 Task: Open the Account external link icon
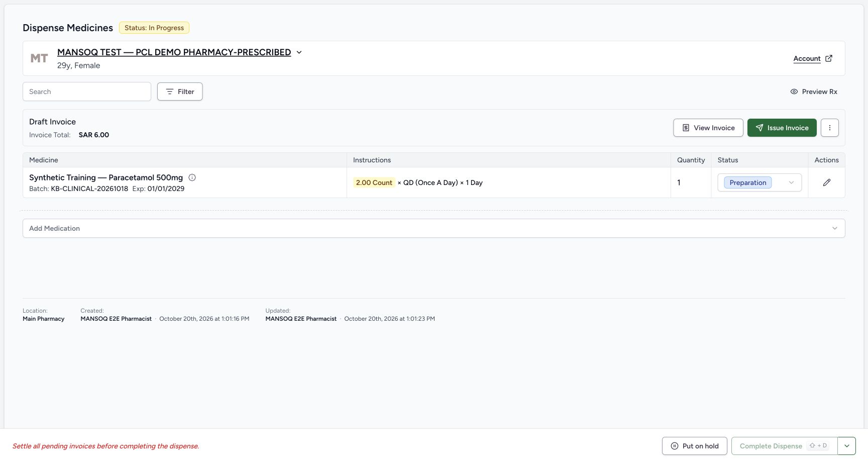(829, 58)
